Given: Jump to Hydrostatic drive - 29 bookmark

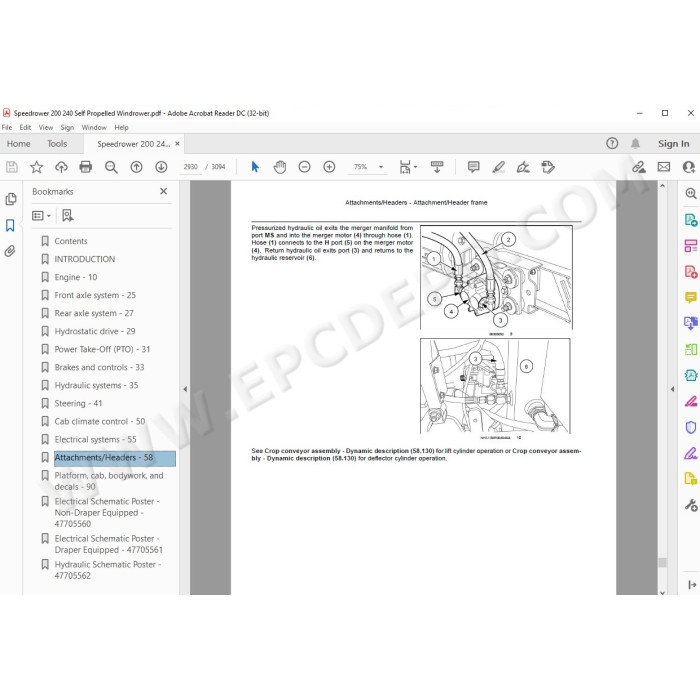Looking at the screenshot, I should coord(95,331).
